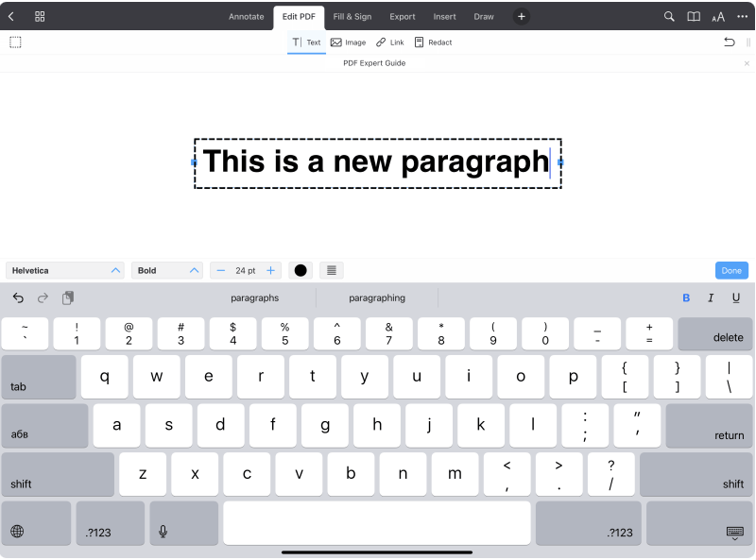Tap the tab key
The height and width of the screenshot is (560, 756).
point(39,377)
